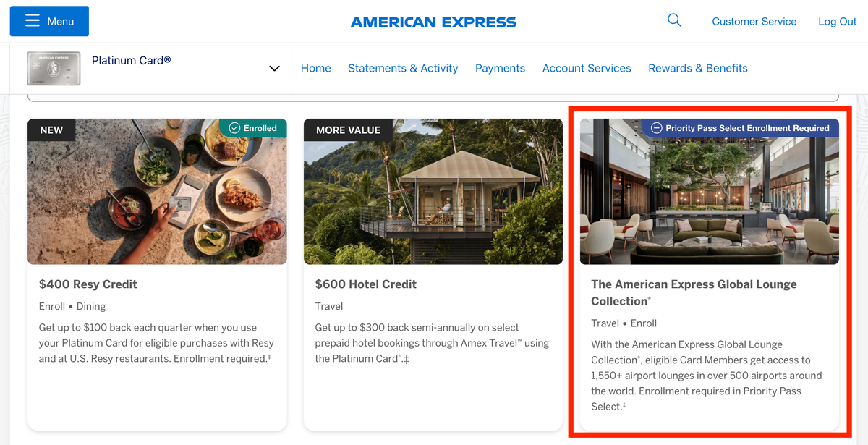Open The American Express Global Lounge Collection heading
The height and width of the screenshot is (445, 868).
click(x=694, y=292)
